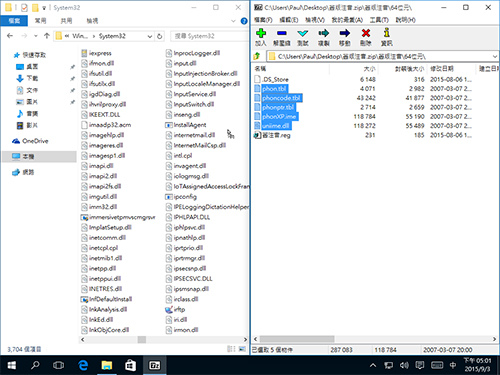Click the blue Help question mark in Explorer
500x375 pixels.
coord(244,21)
